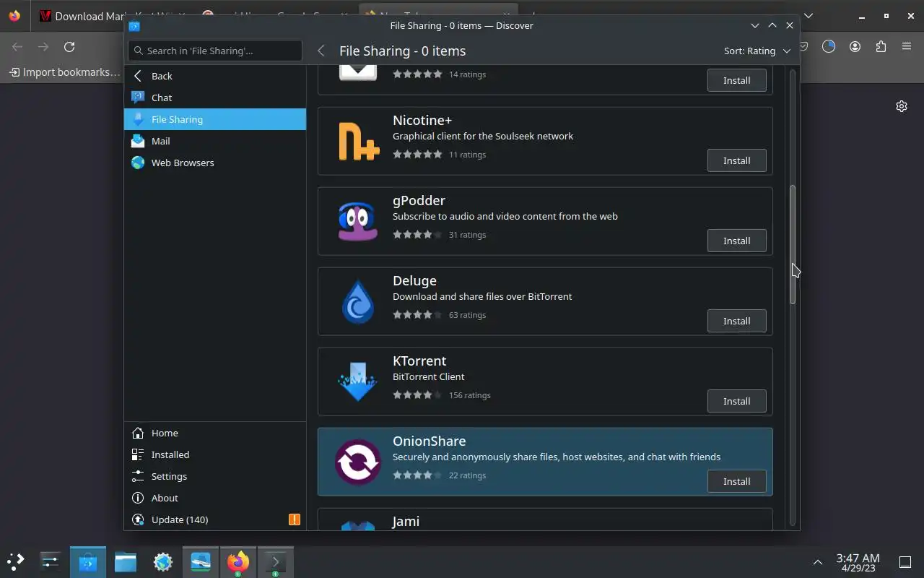The width and height of the screenshot is (924, 578).
Task: Select the File Sharing category
Action: pyautogui.click(x=215, y=119)
